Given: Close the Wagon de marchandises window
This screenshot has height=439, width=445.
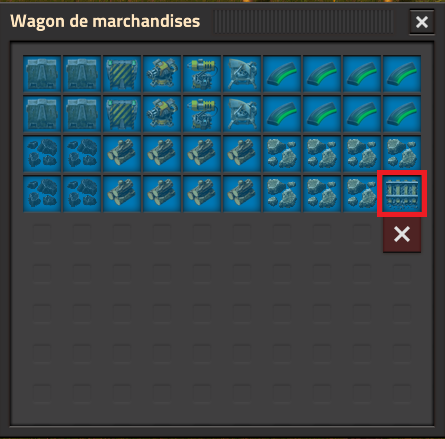Looking at the screenshot, I should click(x=422, y=22).
